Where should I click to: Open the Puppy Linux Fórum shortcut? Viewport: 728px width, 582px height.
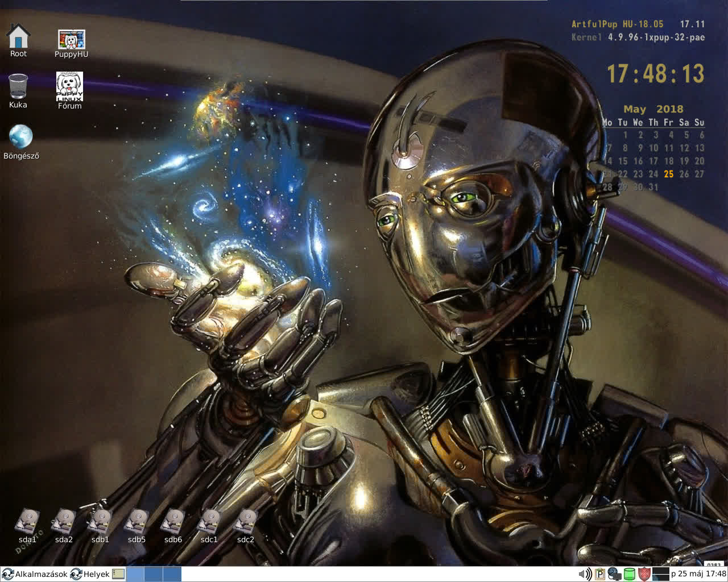coord(69,90)
